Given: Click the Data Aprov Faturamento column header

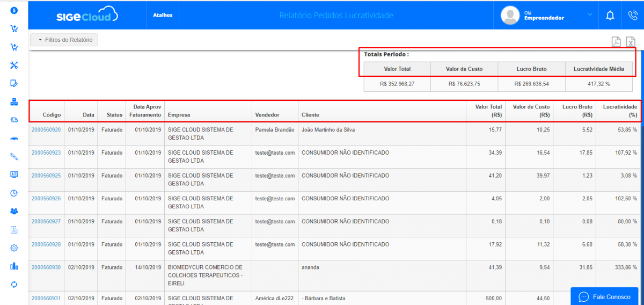Looking at the screenshot, I should (x=145, y=111).
